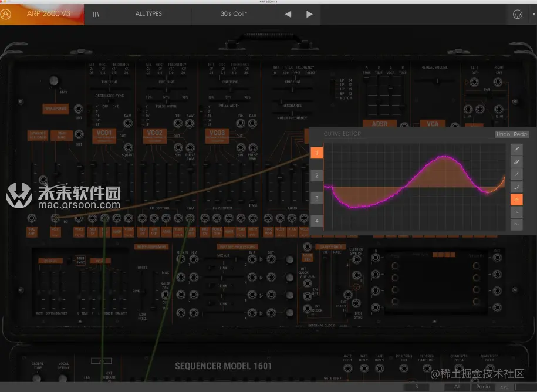The width and height of the screenshot is (537, 392).
Task: Switch to curve slot 3
Action: [x=317, y=198]
